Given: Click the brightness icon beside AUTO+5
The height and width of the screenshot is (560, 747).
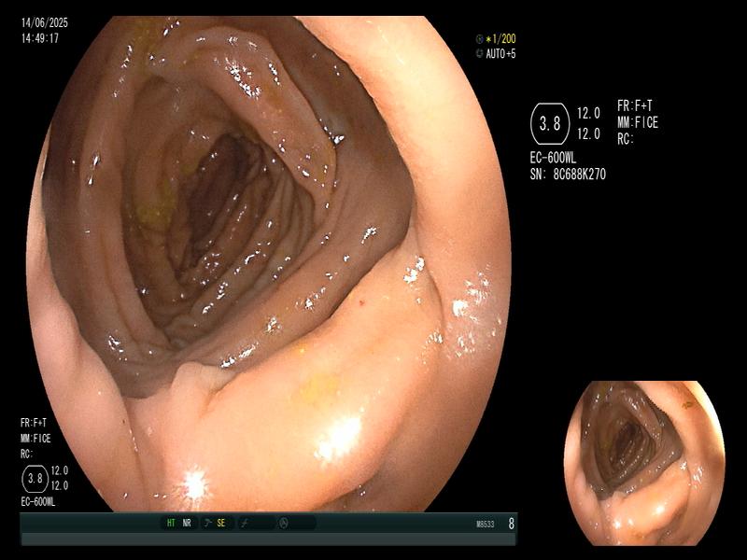Looking at the screenshot, I should [479, 53].
